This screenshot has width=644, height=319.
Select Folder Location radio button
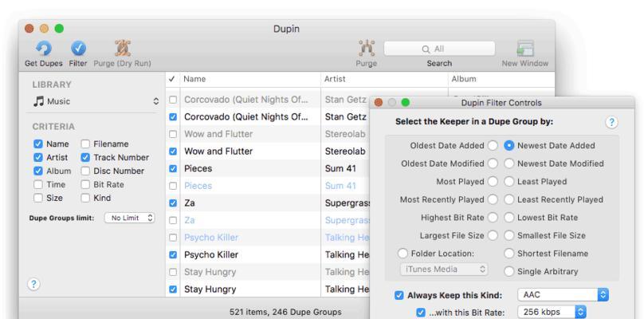(x=403, y=254)
